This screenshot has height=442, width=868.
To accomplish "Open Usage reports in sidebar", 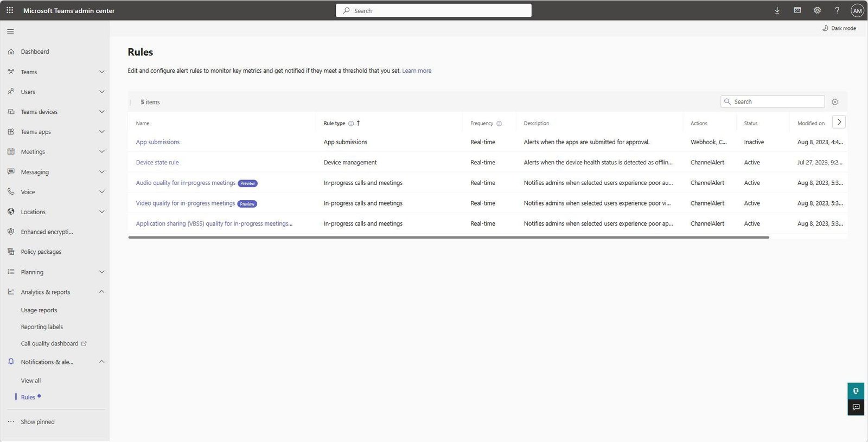I will coord(39,310).
